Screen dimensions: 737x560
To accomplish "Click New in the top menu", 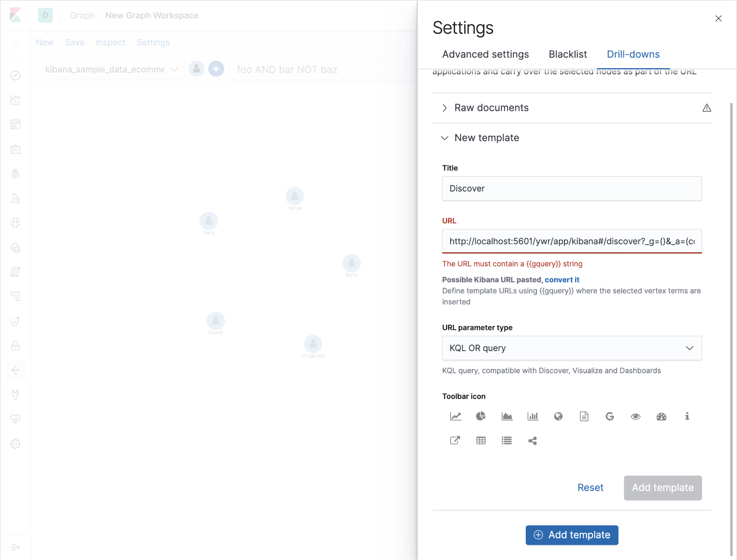I will coord(45,42).
